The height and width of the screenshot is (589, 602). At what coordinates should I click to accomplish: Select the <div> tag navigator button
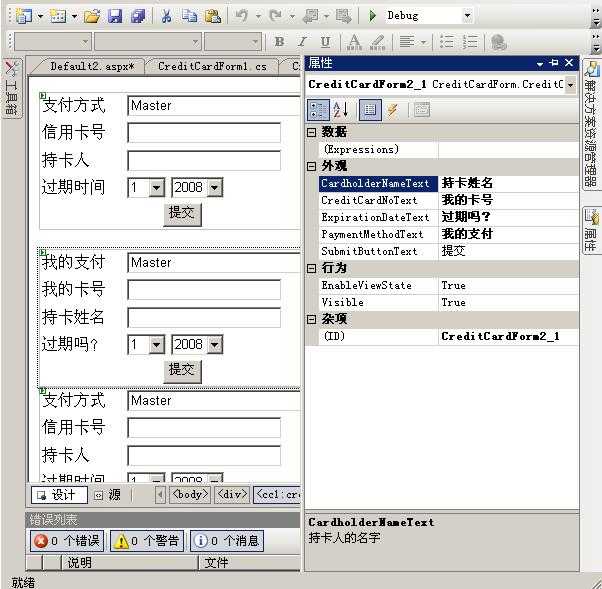coord(232,495)
